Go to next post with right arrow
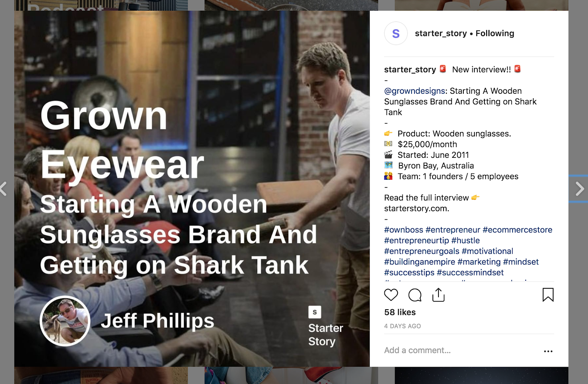Screen dimensions: 588x384 pyautogui.click(x=580, y=189)
